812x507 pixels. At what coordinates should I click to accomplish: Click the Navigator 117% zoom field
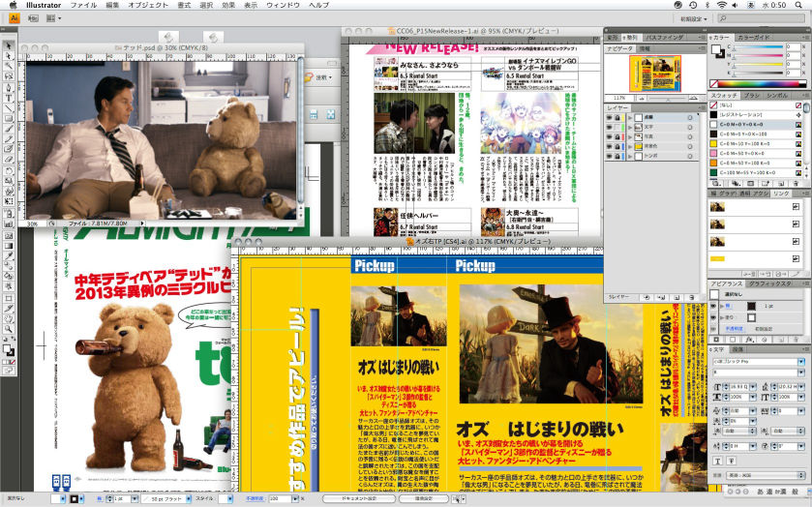click(x=619, y=98)
